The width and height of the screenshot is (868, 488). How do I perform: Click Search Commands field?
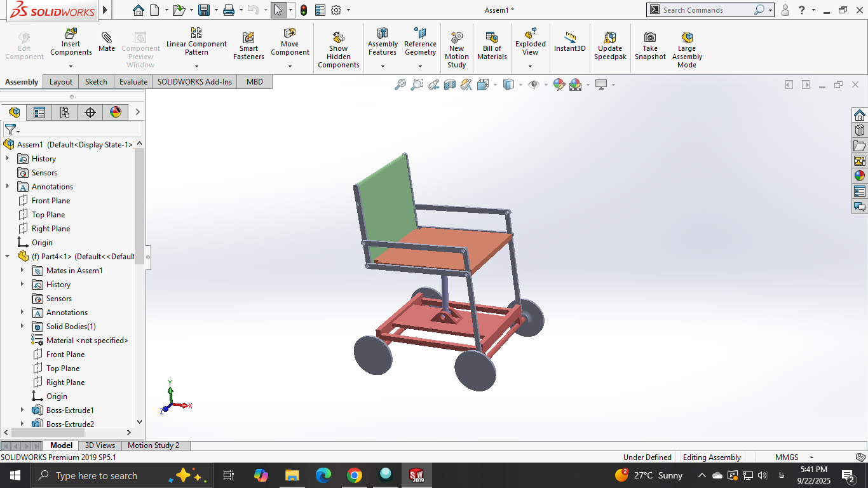[708, 10]
